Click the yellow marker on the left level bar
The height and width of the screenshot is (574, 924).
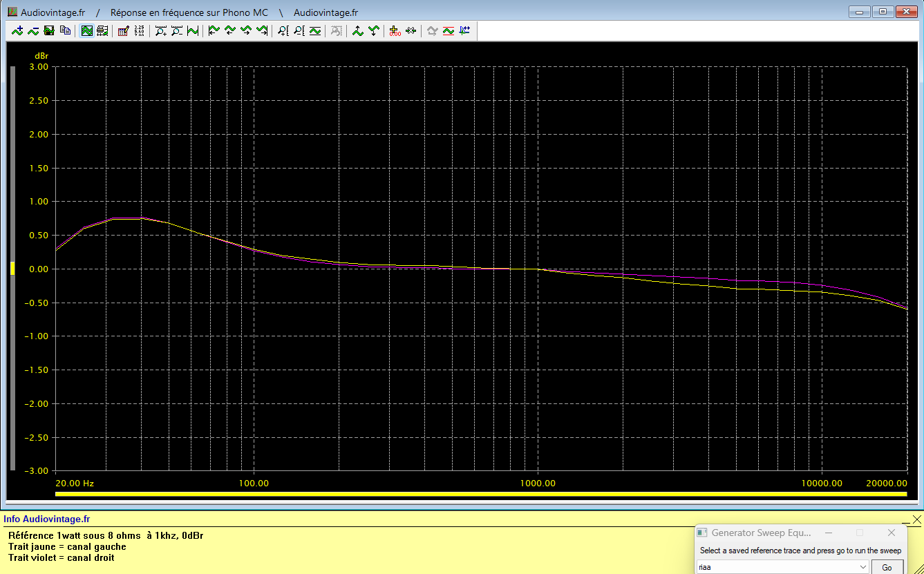coord(12,269)
